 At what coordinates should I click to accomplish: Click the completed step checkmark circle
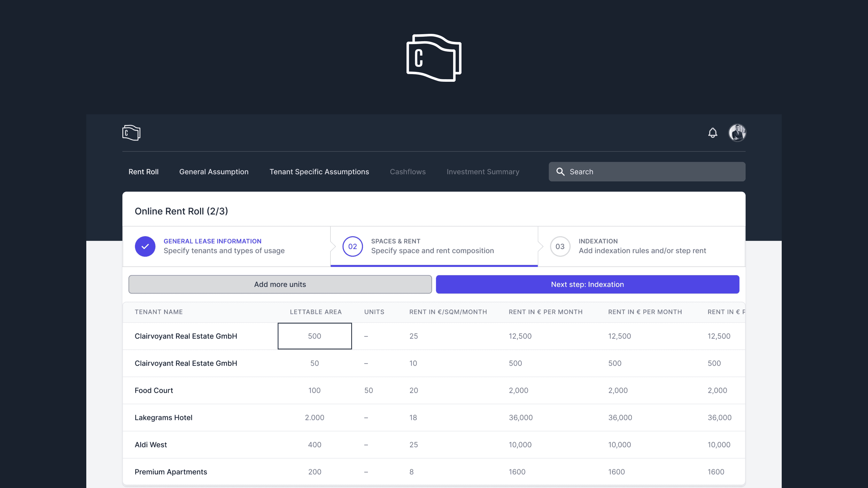tap(145, 247)
